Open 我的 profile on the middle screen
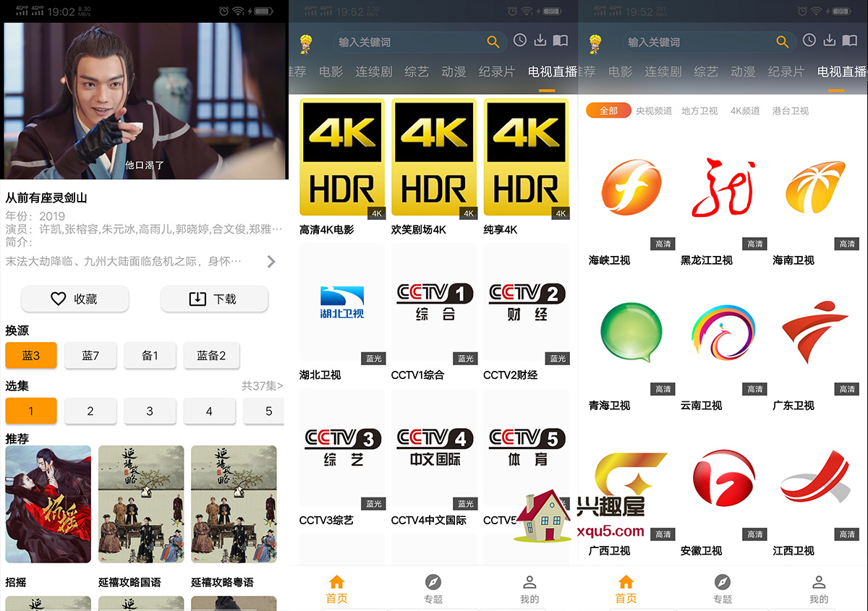868x611 pixels. [x=529, y=589]
